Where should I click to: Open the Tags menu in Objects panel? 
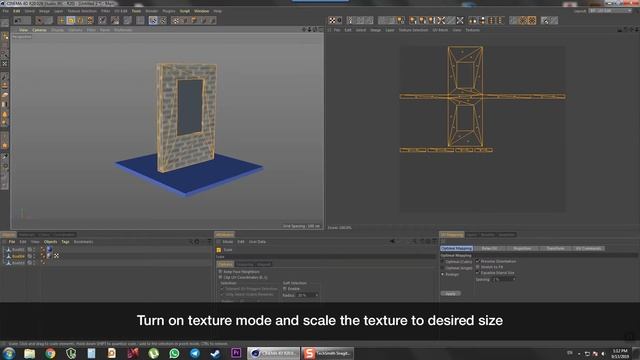(65, 242)
